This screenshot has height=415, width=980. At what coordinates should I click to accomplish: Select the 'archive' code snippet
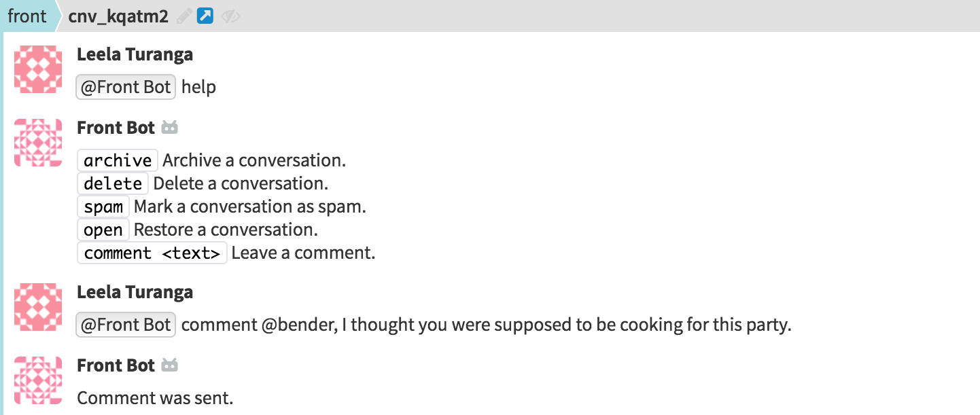click(x=118, y=160)
